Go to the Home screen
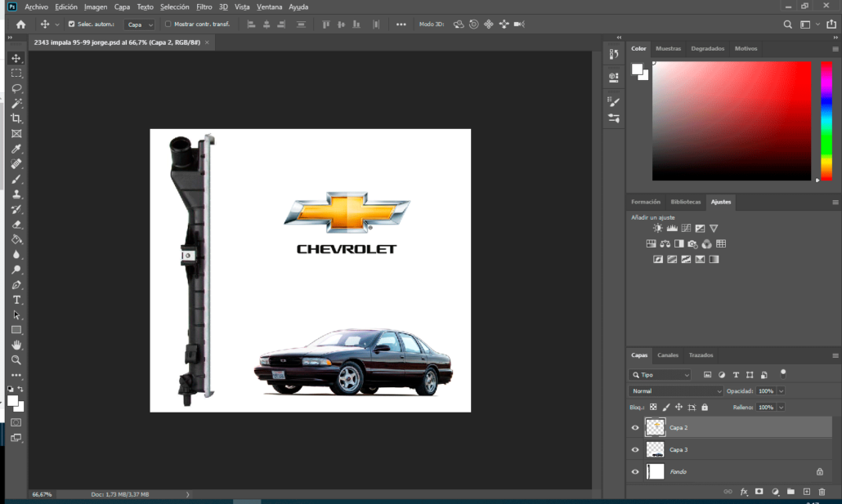The image size is (842, 504). (20, 25)
